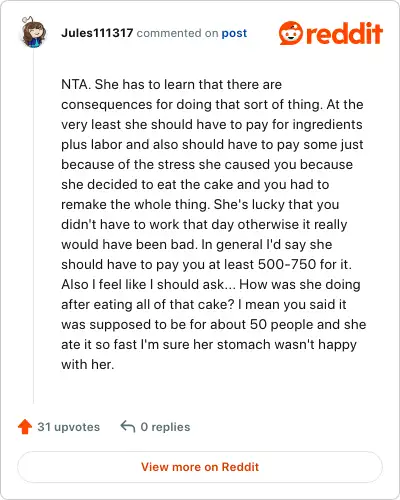Click the orange "reddit" wordmark
Image resolution: width=400 pixels, height=500 pixels.
[x=344, y=33]
